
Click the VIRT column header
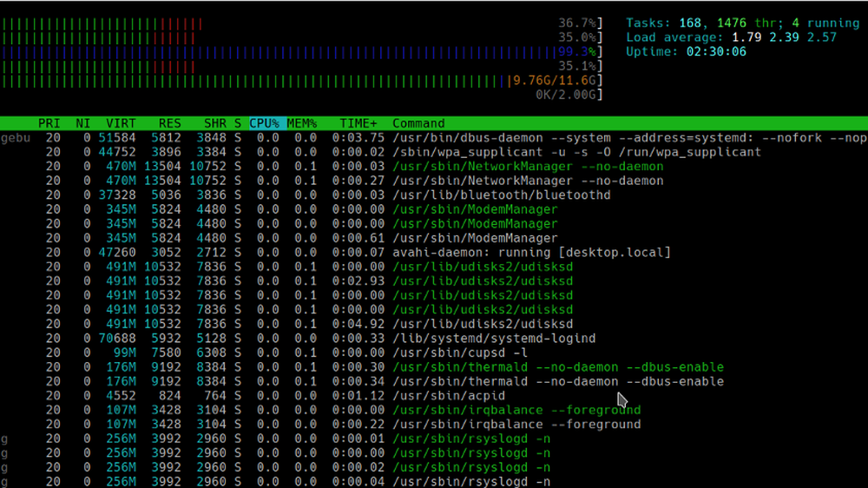click(121, 123)
